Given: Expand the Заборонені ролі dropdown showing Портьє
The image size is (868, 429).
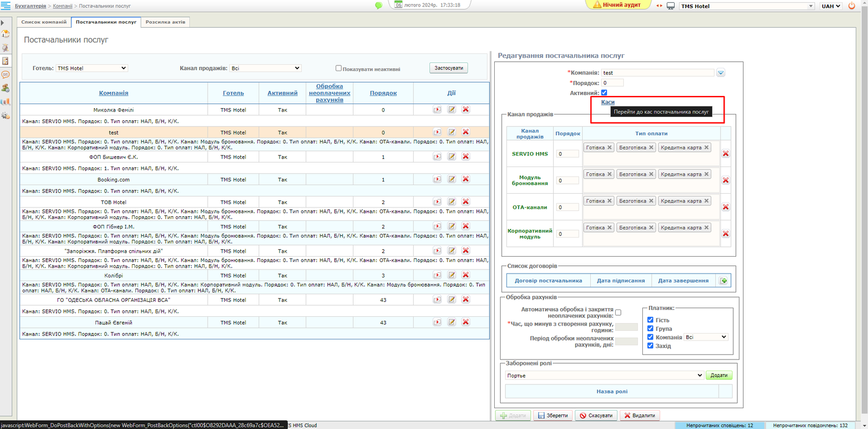Looking at the screenshot, I should 604,376.
